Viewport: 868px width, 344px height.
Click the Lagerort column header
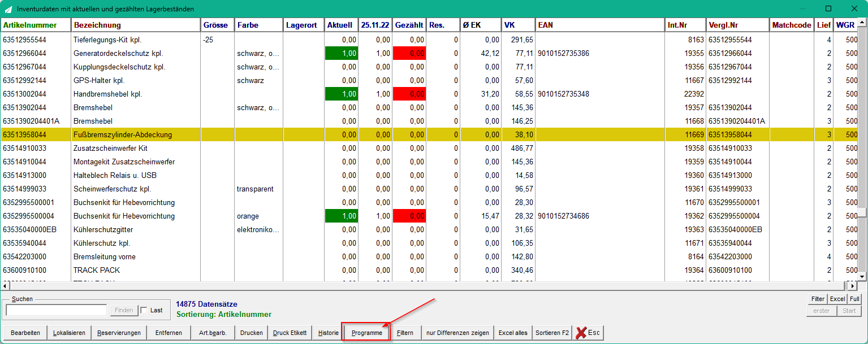pyautogui.click(x=304, y=25)
